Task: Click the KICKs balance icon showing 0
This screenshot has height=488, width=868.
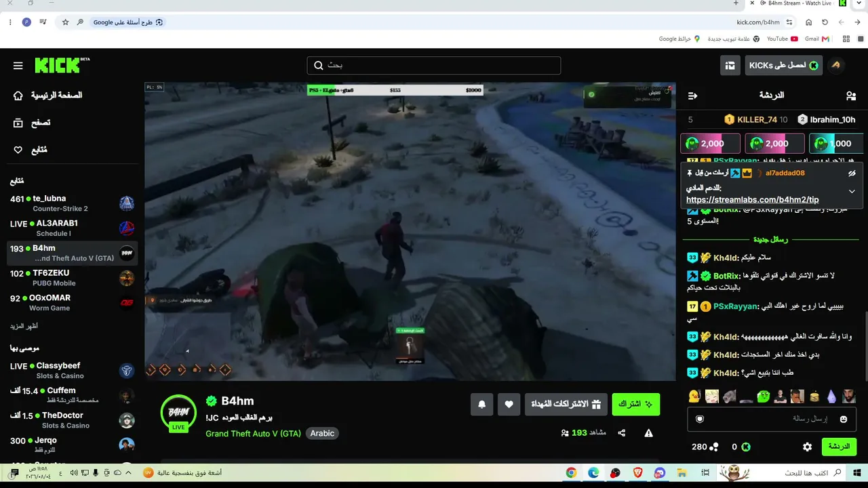Action: [x=746, y=447]
